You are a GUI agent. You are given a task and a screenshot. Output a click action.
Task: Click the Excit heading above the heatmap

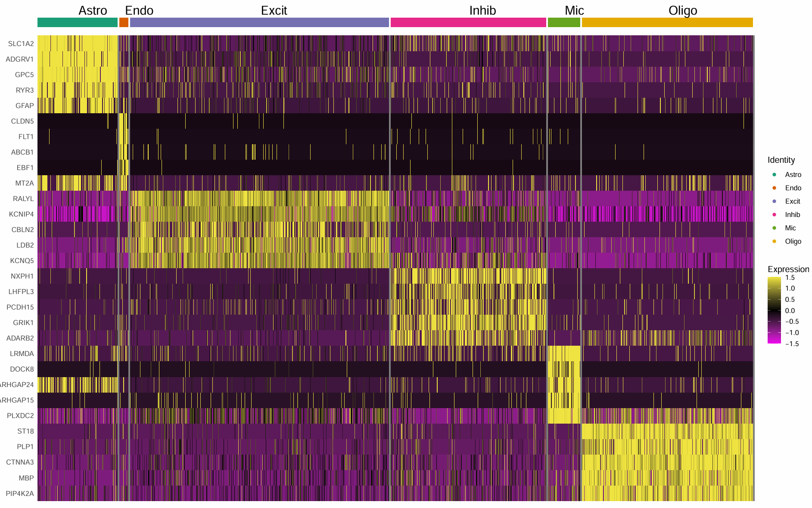pyautogui.click(x=274, y=10)
